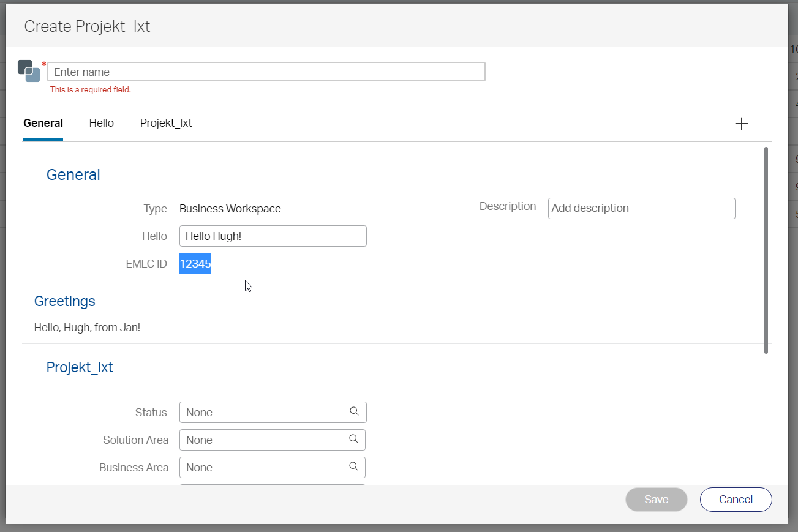Focus the Enter name input field
798x532 pixels.
[x=266, y=72]
